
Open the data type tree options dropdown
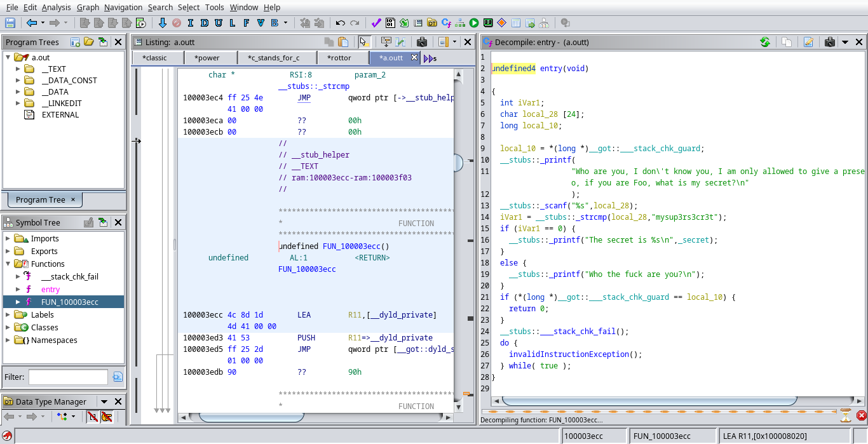point(73,417)
